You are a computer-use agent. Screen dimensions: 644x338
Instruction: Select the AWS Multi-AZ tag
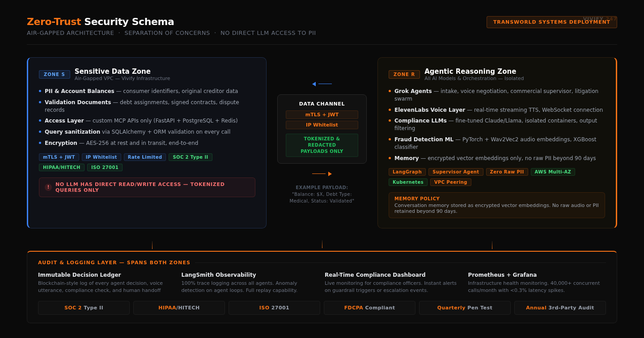click(x=553, y=172)
